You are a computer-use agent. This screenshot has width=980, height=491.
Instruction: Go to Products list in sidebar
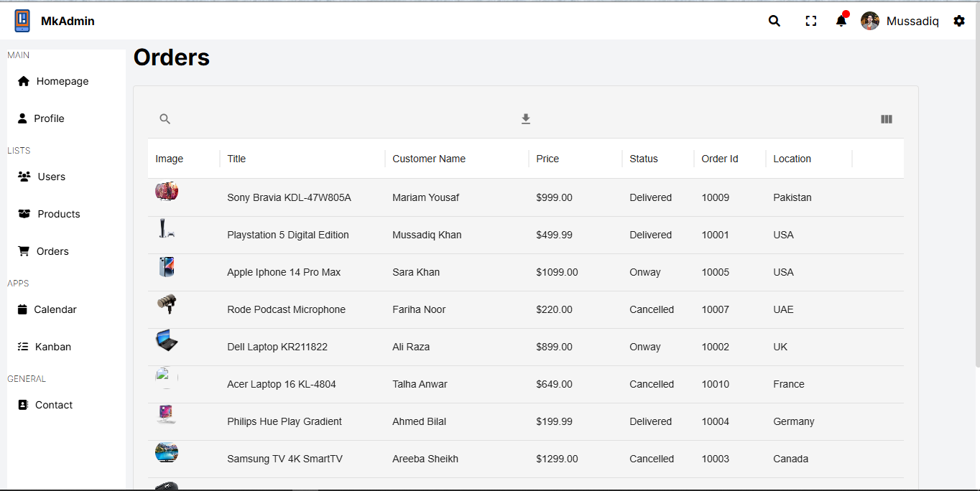click(58, 214)
